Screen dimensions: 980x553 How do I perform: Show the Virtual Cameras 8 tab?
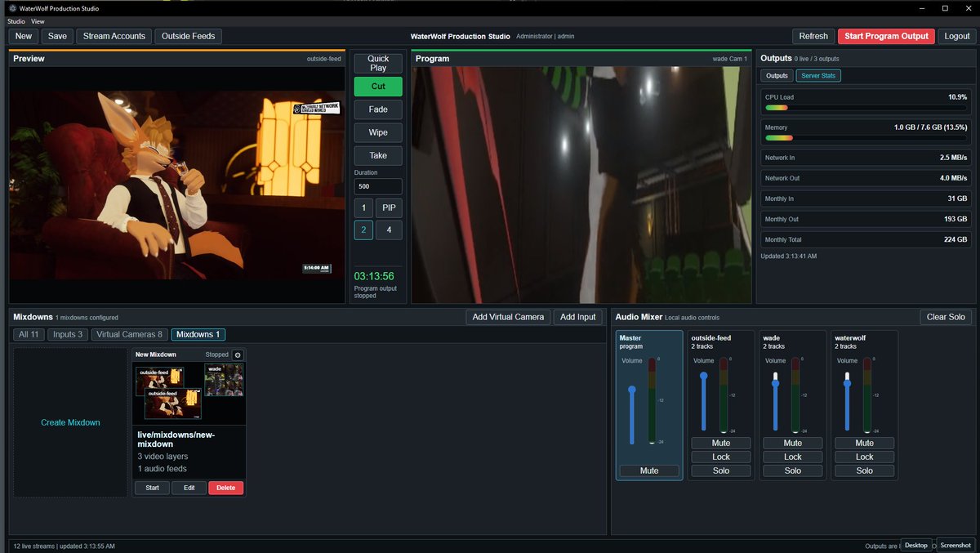point(129,334)
